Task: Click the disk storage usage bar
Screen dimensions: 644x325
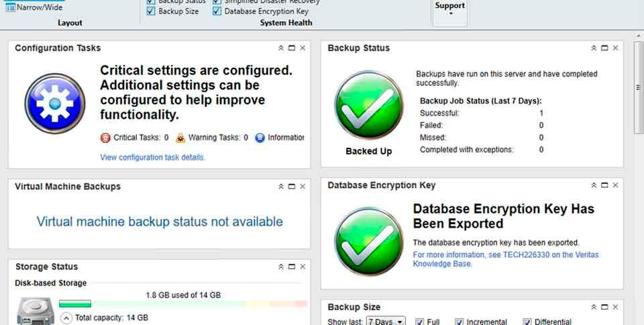Action: 182,304
